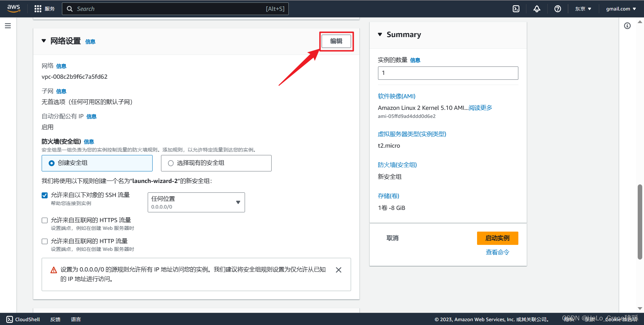Open the 查看命令 link
This screenshot has height=325, width=644.
pyautogui.click(x=497, y=252)
